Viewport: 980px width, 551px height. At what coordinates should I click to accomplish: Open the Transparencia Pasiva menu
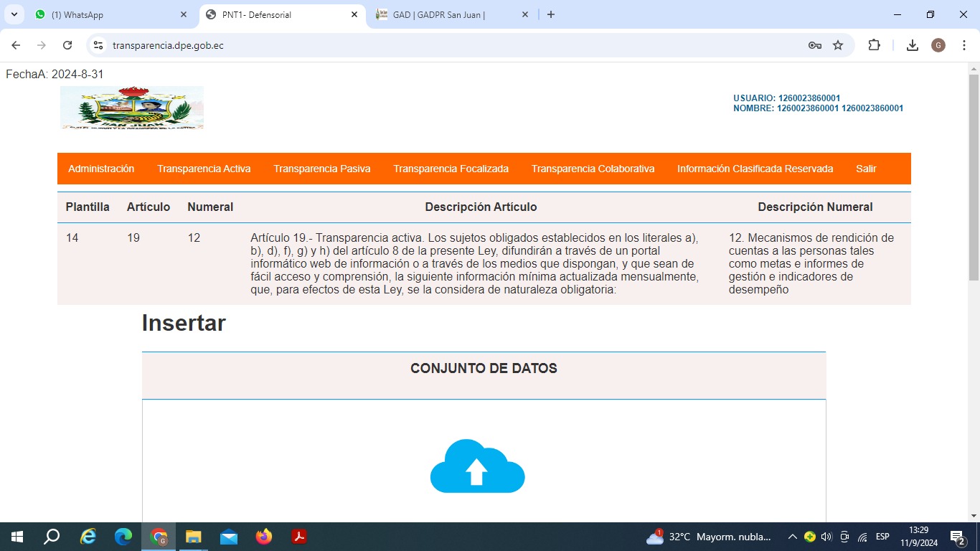click(x=322, y=169)
